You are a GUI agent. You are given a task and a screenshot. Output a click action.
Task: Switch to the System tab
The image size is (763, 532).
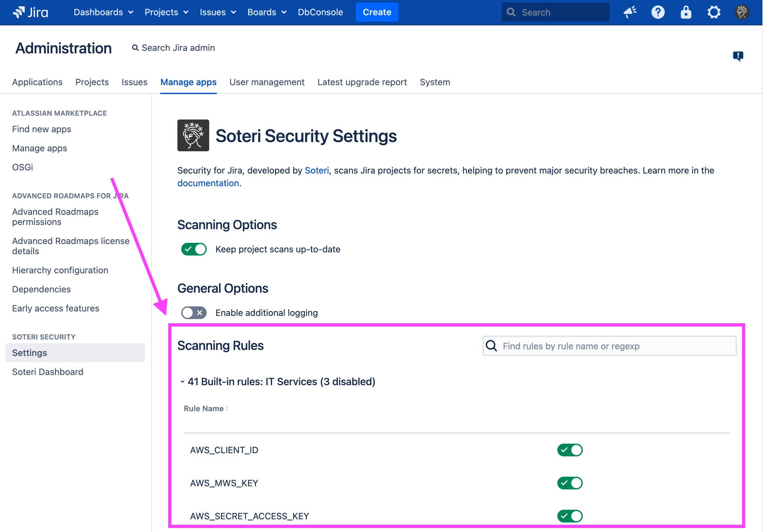[434, 82]
